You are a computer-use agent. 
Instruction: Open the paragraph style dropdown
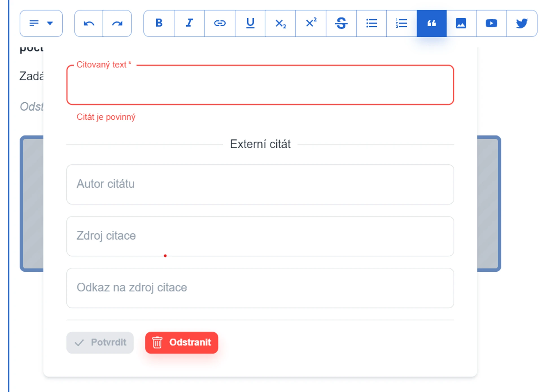coord(41,23)
